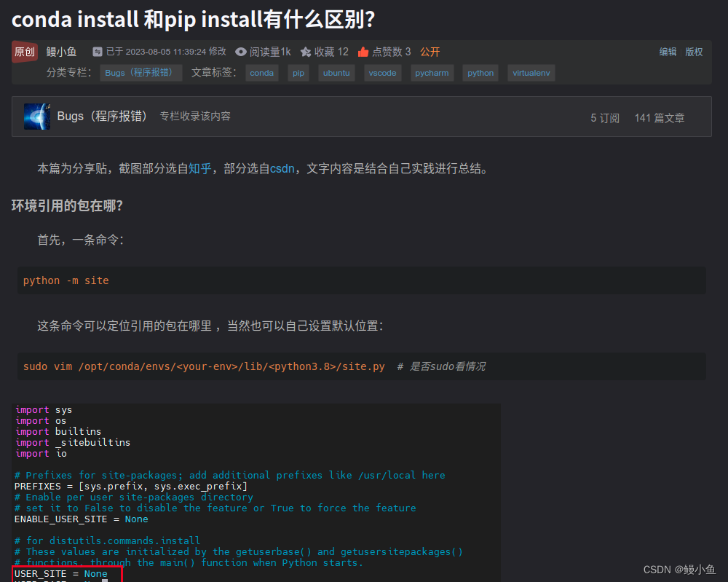Open the 编辑 option at top right
Image resolution: width=728 pixels, height=582 pixels.
tap(668, 52)
